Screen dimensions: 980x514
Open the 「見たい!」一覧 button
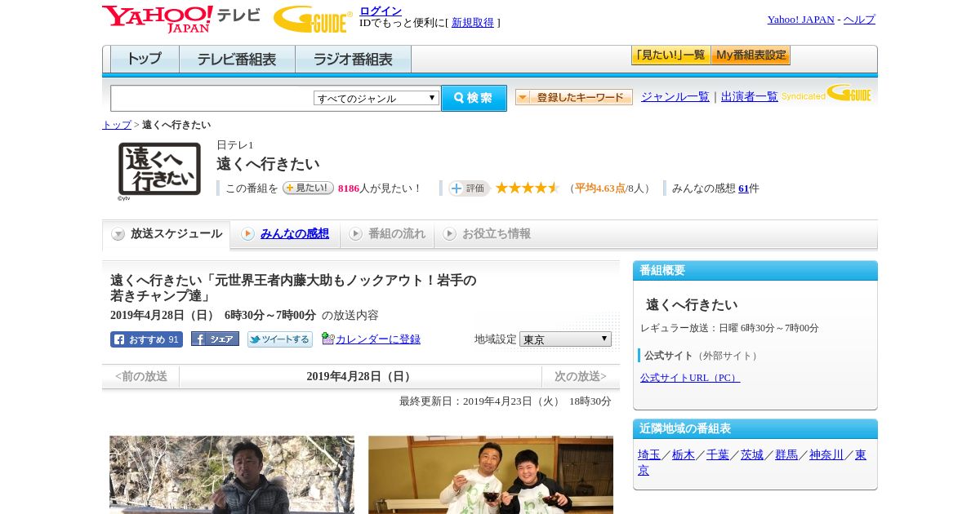[670, 55]
